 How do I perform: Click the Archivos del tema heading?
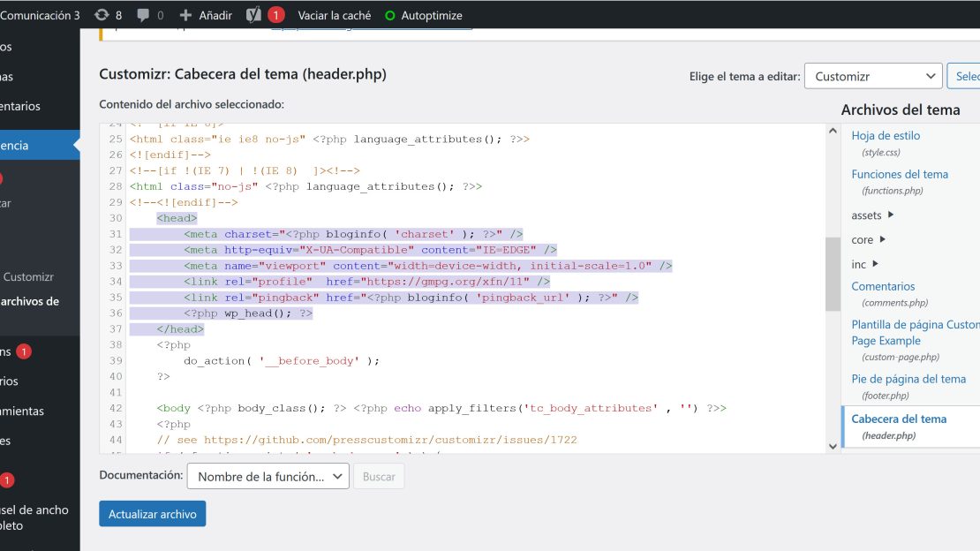[900, 110]
